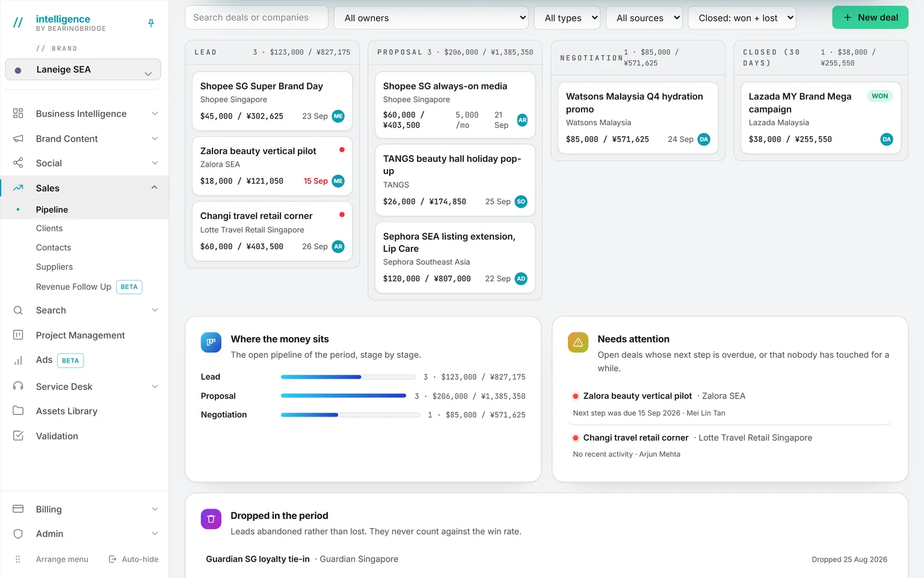This screenshot has width=924, height=578.
Task: Focus the Search deals or companies field
Action: (257, 17)
